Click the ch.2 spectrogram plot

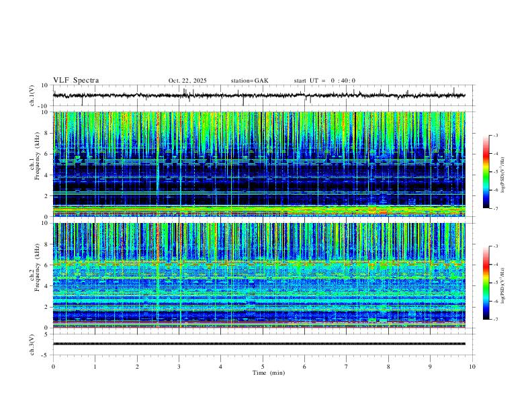(x=259, y=275)
